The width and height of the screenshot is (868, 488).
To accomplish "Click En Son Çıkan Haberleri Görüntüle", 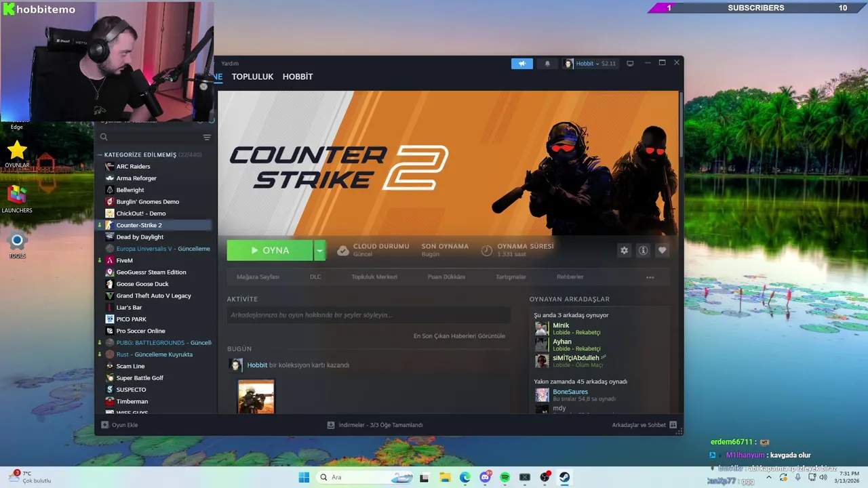I will point(459,335).
